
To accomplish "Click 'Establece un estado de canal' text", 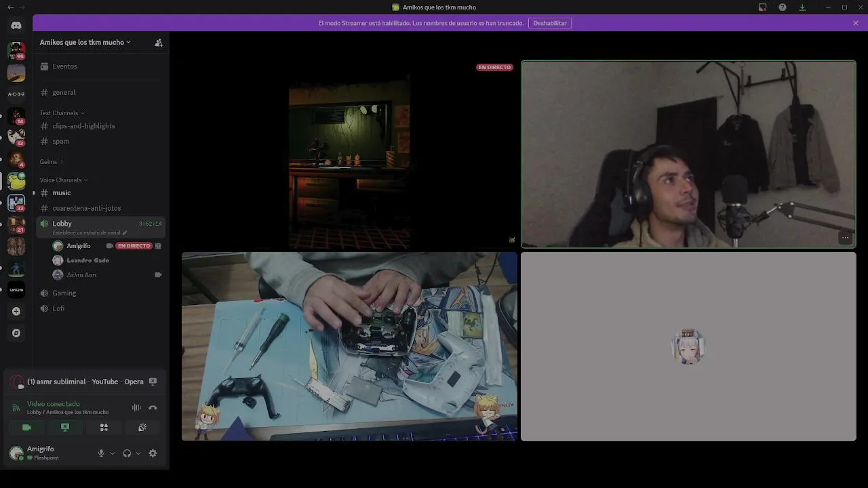I will point(86,232).
